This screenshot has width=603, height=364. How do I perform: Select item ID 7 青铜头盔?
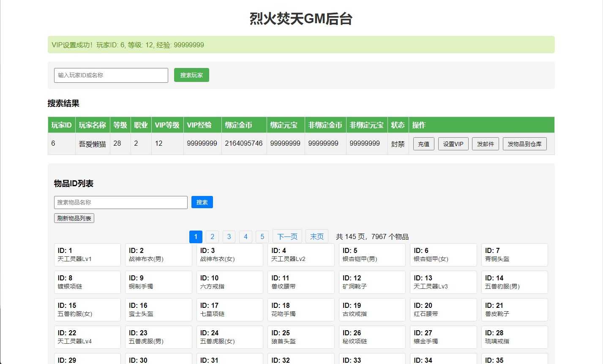point(514,255)
